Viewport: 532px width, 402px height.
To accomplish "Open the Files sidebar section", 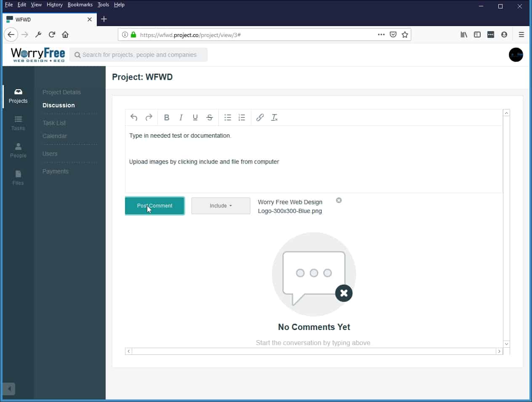I will pos(18,178).
